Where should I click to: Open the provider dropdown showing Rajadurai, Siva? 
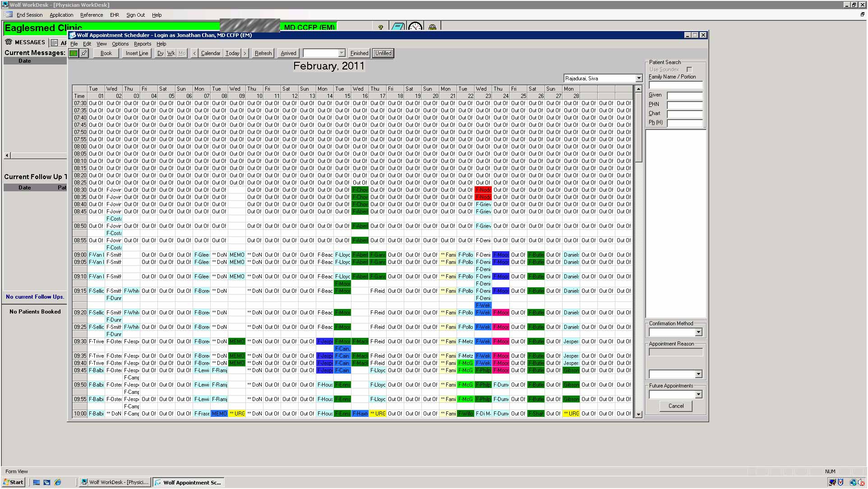click(638, 78)
